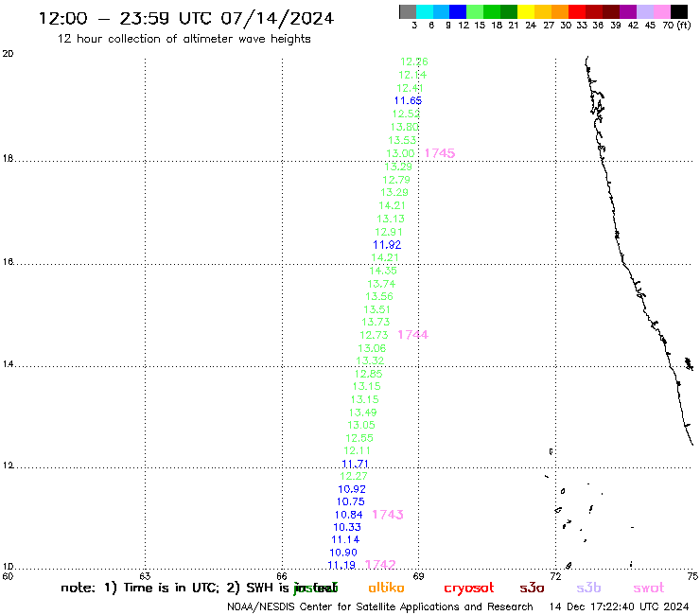Click the pink time stamp '1742'
Image resolution: width=700 pixels, height=615 pixels.
380,565
